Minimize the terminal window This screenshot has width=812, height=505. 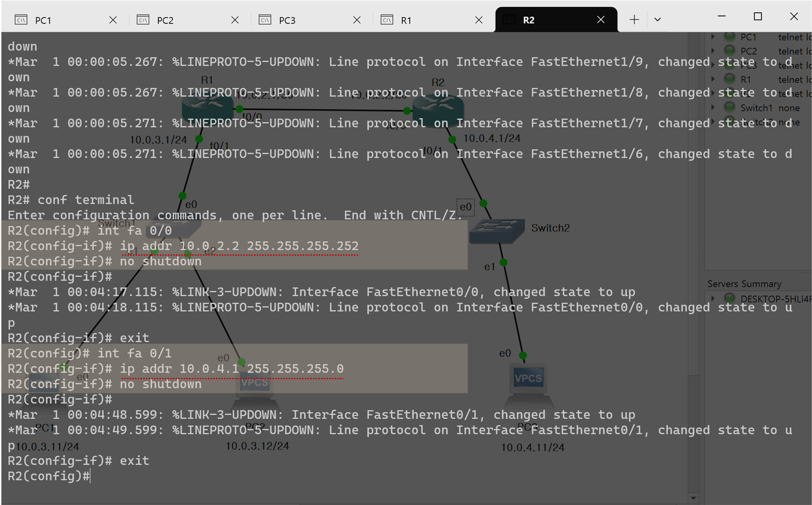pyautogui.click(x=721, y=17)
